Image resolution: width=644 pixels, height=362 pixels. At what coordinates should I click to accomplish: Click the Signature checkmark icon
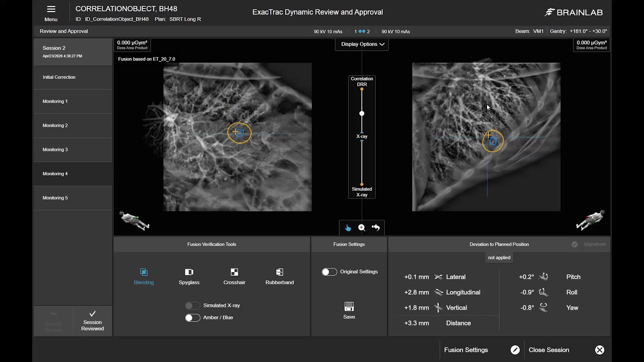[575, 244]
